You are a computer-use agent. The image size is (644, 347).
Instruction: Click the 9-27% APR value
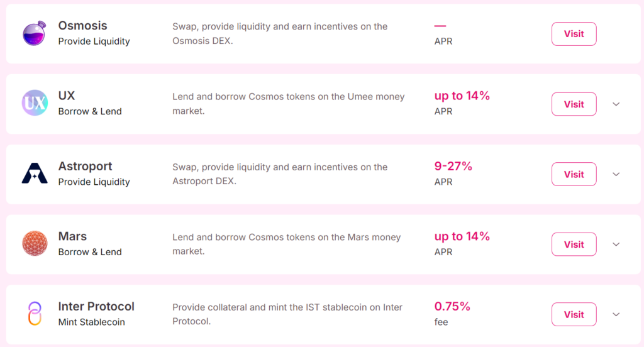point(453,166)
